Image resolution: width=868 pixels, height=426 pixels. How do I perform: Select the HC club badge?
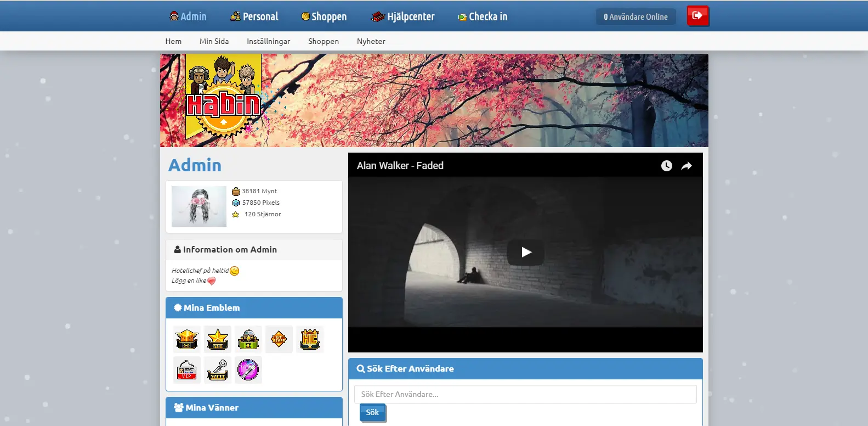310,339
